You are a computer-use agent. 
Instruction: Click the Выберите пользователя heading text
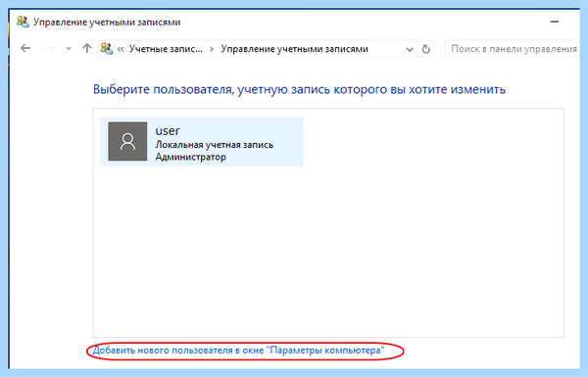pyautogui.click(x=299, y=89)
